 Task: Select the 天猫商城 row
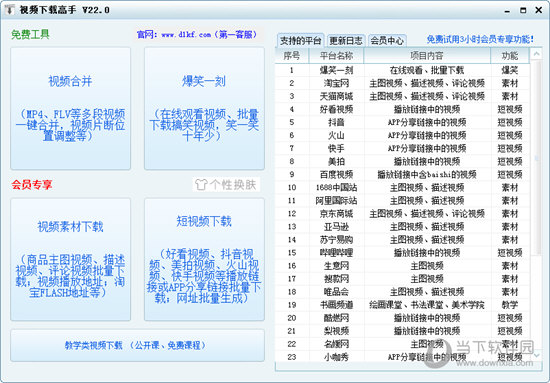(402, 96)
